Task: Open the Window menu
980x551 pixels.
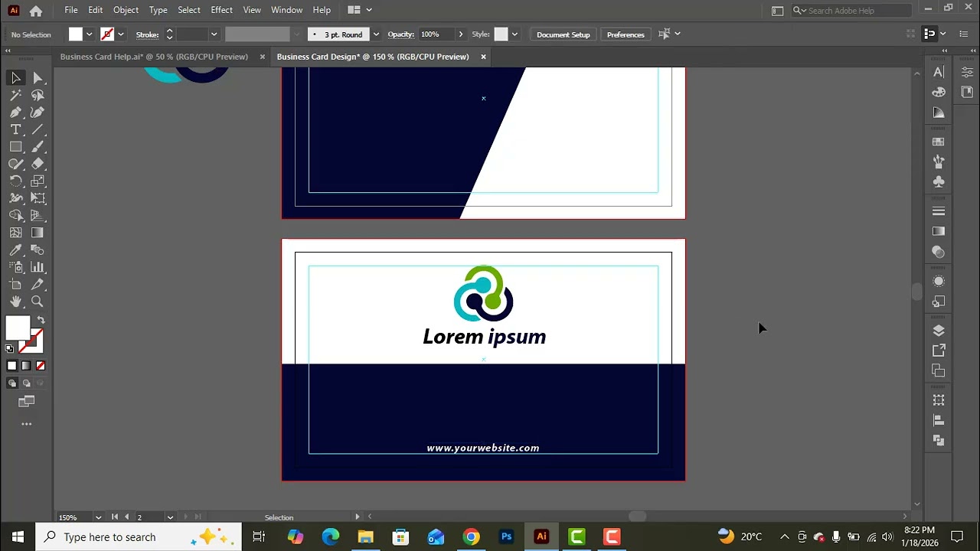Action: pos(286,10)
